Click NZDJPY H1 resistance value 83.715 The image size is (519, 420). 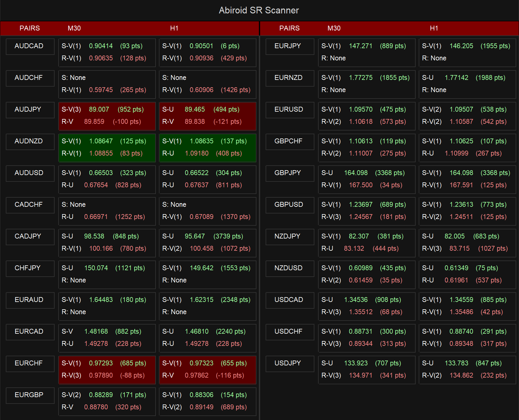[x=460, y=249]
